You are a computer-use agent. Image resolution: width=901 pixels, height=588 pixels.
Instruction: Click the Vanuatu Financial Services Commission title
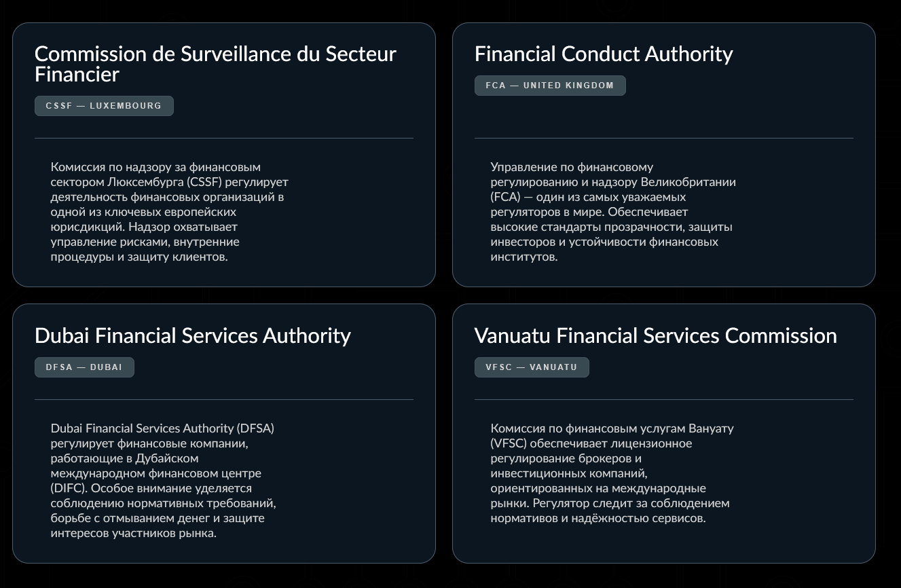655,335
